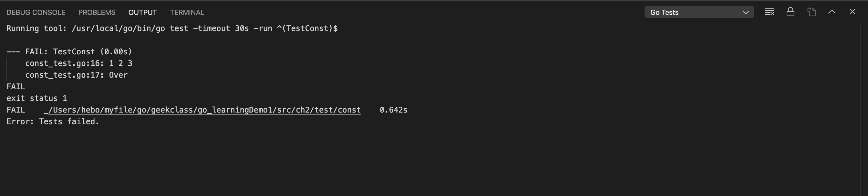Toggle the scroll lock padlock icon
868x196 pixels.
tap(790, 12)
